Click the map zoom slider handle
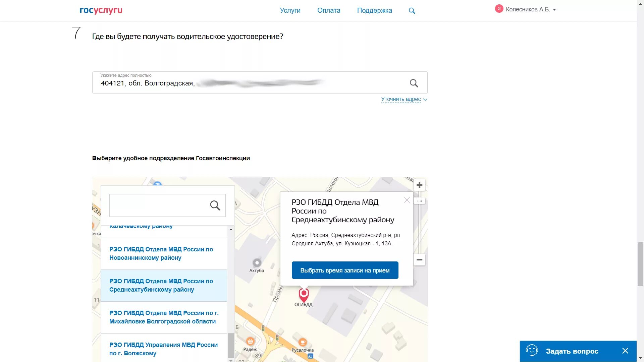 [419, 201]
